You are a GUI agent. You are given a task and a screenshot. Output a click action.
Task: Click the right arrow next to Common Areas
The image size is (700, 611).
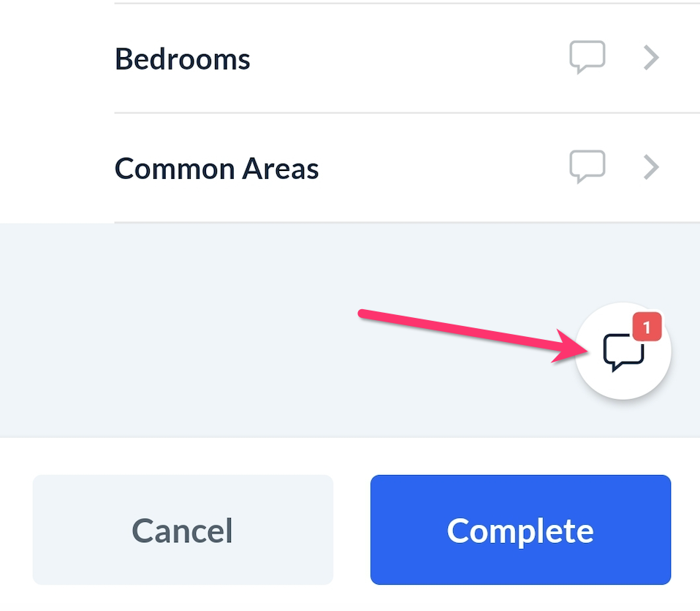[651, 168]
